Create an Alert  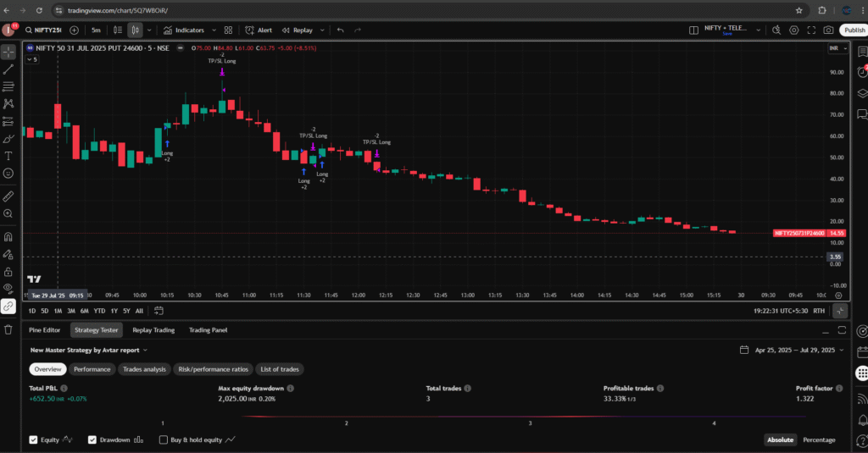(x=259, y=30)
